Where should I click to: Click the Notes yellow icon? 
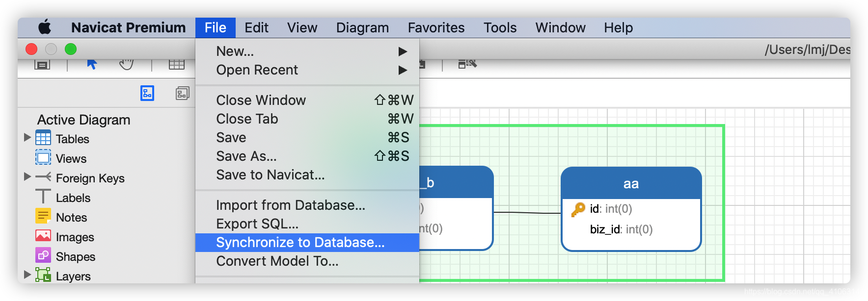pos(43,216)
